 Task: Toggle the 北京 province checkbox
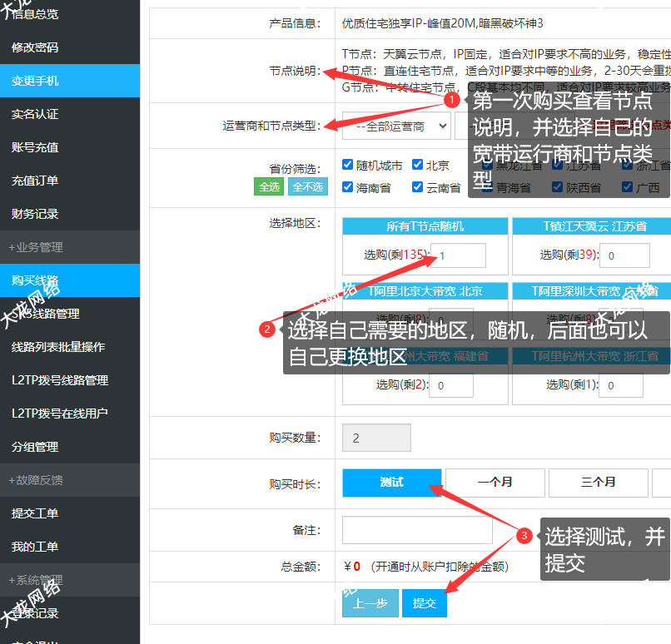[418, 165]
